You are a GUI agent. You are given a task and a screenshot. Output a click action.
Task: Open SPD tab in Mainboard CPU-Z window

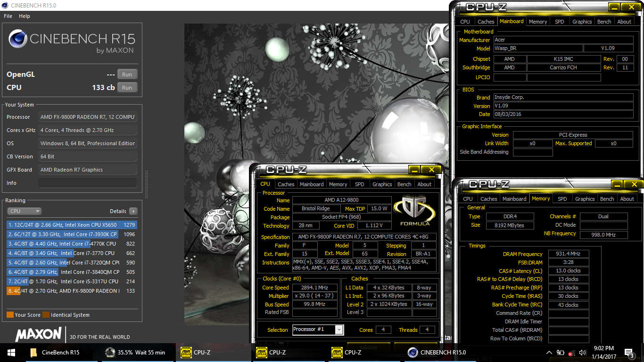coord(560,22)
